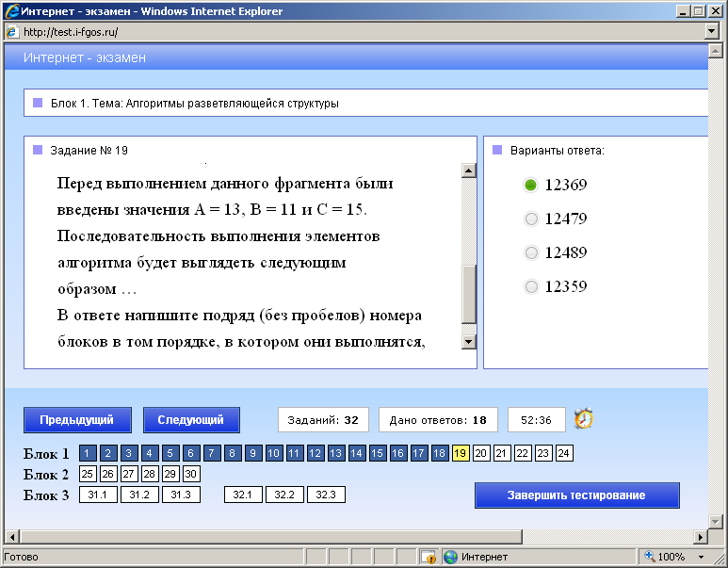Click the Internet Explorer logo in title bar
Image resolution: width=728 pixels, height=568 pixels.
pyautogui.click(x=11, y=10)
